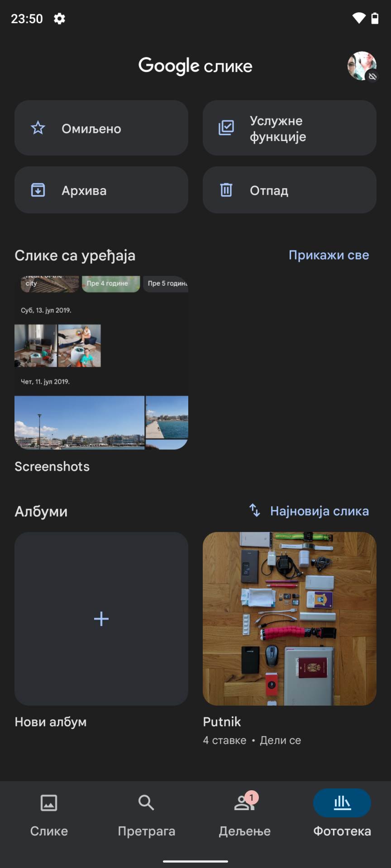The height and width of the screenshot is (868, 391).
Task: Tap the Слике picture icon in bottom bar
Action: (49, 803)
